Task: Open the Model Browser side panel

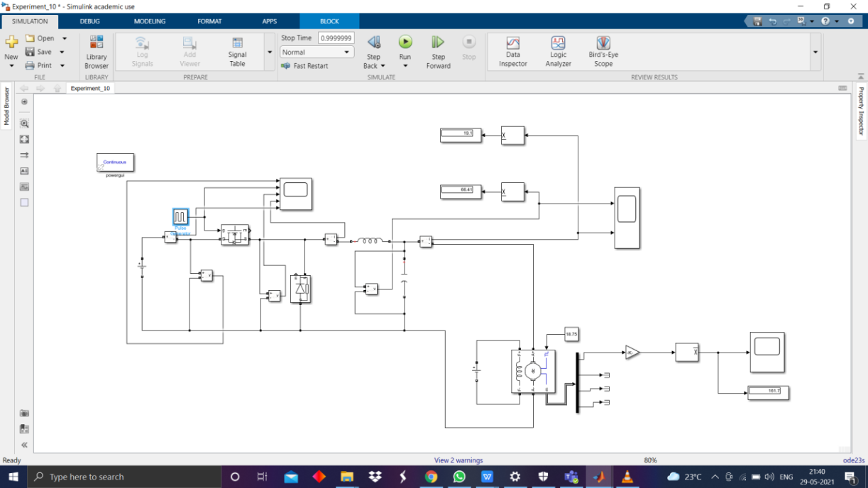Action: (x=6, y=106)
